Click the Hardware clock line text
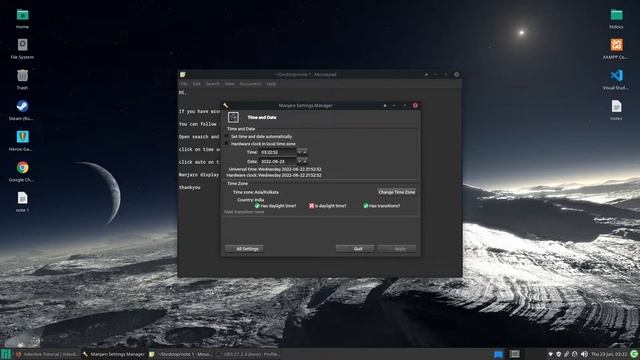Viewport: 640px width, 360px height. coord(274,175)
